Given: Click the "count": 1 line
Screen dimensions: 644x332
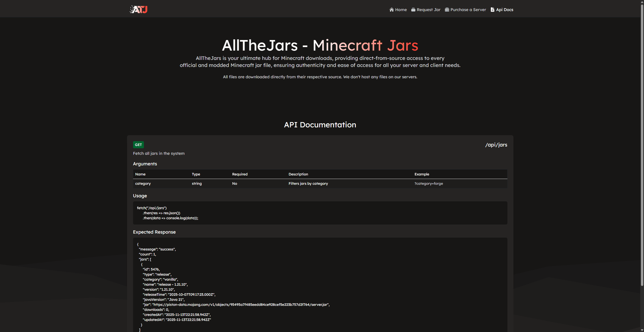Looking at the screenshot, I should point(147,254).
